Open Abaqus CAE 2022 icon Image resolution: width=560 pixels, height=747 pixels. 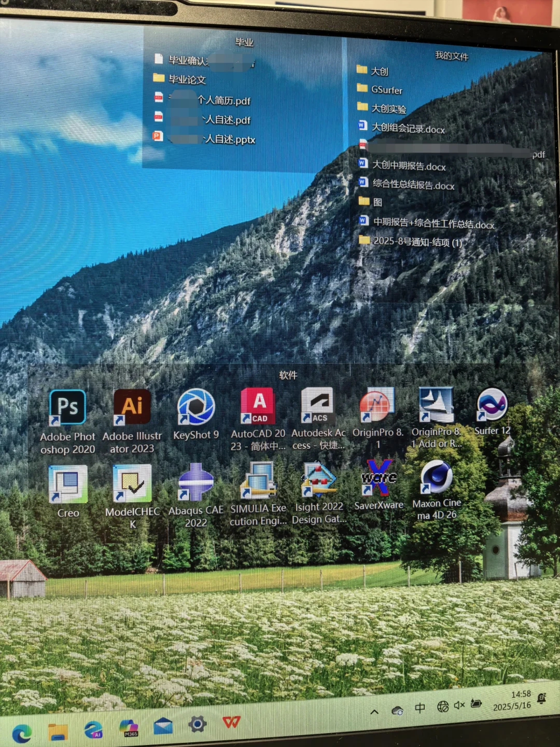pyautogui.click(x=196, y=495)
